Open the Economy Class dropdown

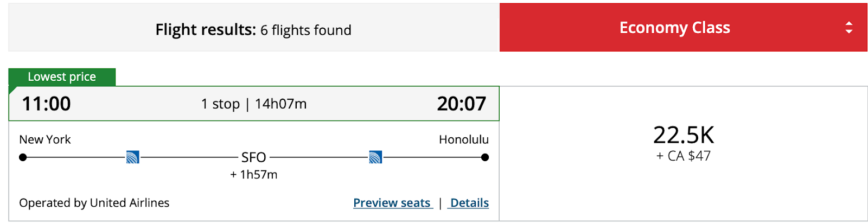point(683,28)
